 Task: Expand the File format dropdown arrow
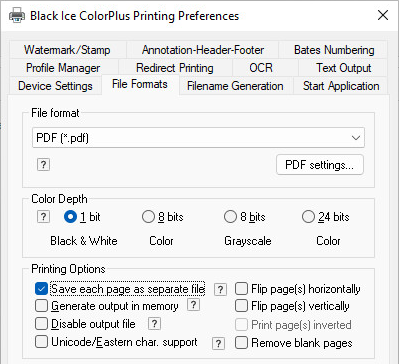tap(356, 138)
